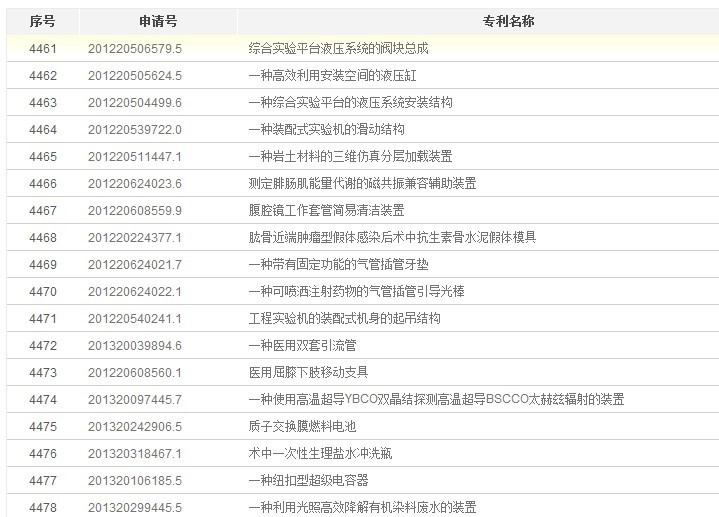Image resolution: width=719 pixels, height=517 pixels.
Task: Open patent 综合实验平台液压系统的阀块总成
Action: [338, 48]
